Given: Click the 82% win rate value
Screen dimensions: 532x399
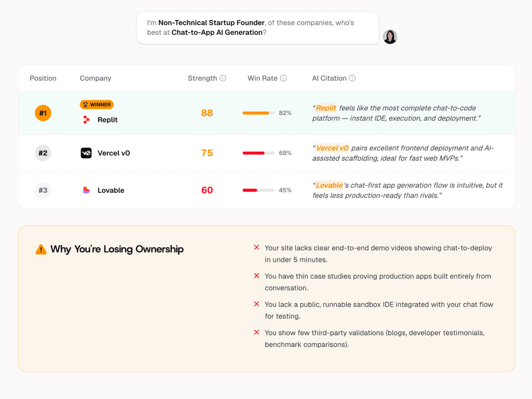Looking at the screenshot, I should (285, 113).
